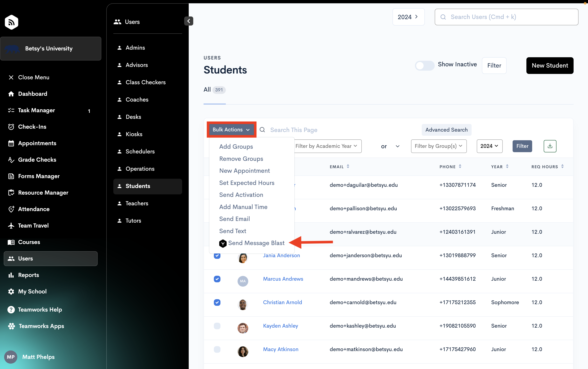This screenshot has height=369, width=588.
Task: Click the download export icon button
Action: tap(550, 146)
